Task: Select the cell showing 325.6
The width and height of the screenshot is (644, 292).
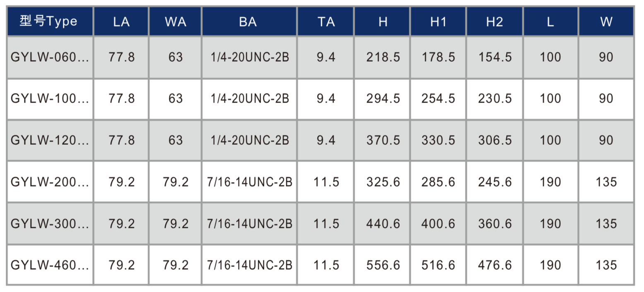Action: click(383, 182)
